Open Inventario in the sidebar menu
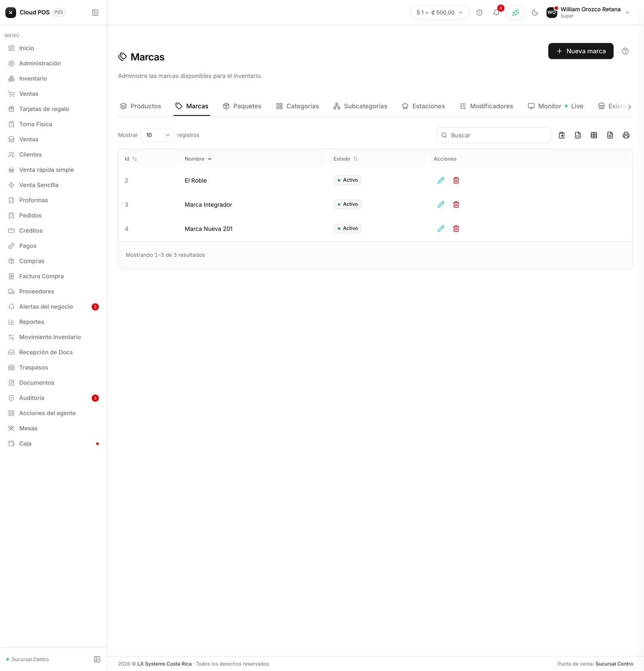Viewport: 644px width, 671px height. (53, 78)
